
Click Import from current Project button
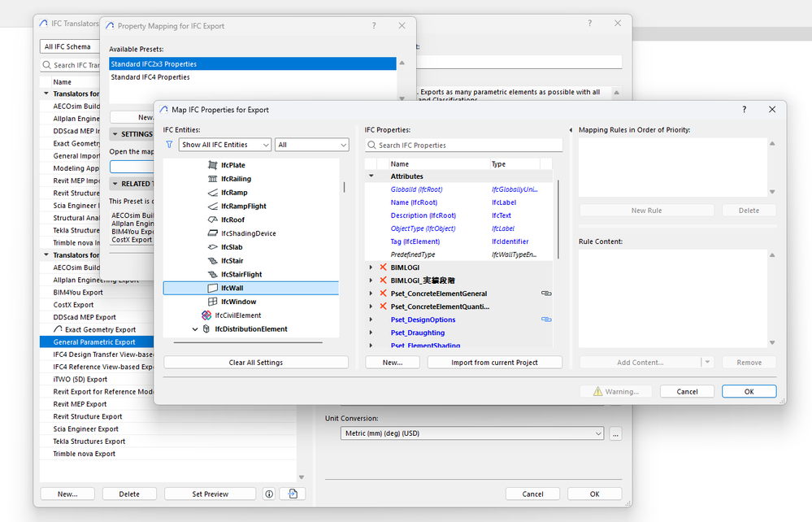pyautogui.click(x=494, y=362)
